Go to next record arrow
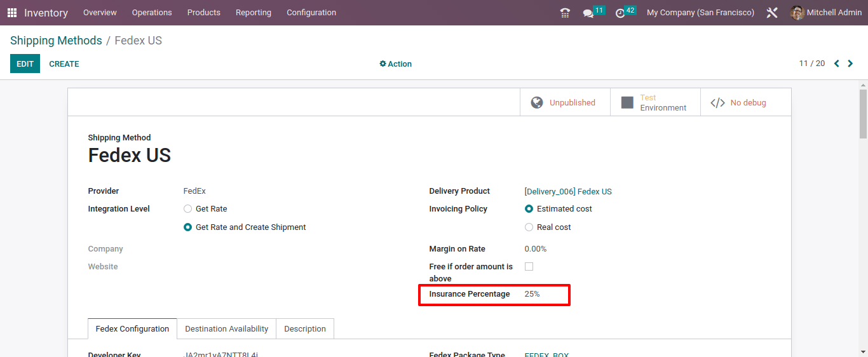868x357 pixels. click(850, 64)
